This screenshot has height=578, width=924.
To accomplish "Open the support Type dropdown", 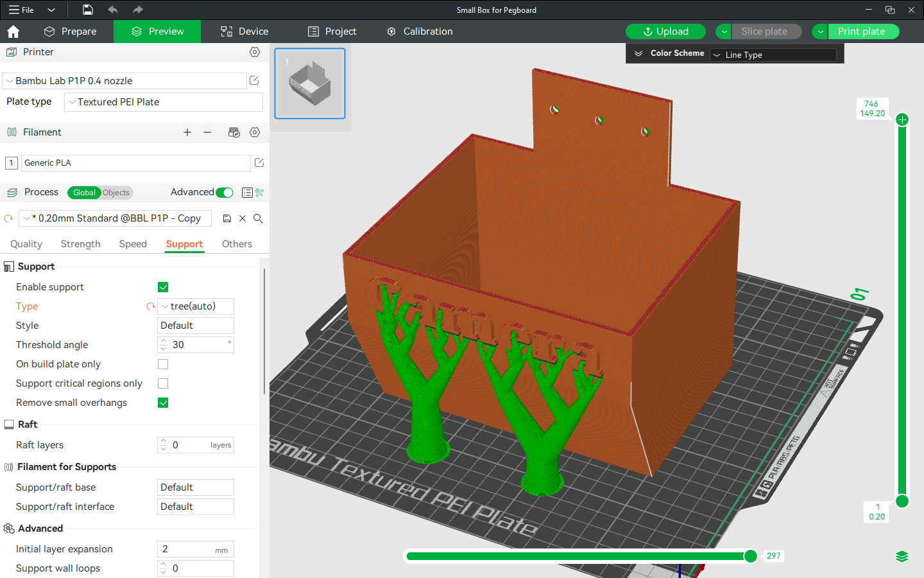I will click(x=196, y=306).
